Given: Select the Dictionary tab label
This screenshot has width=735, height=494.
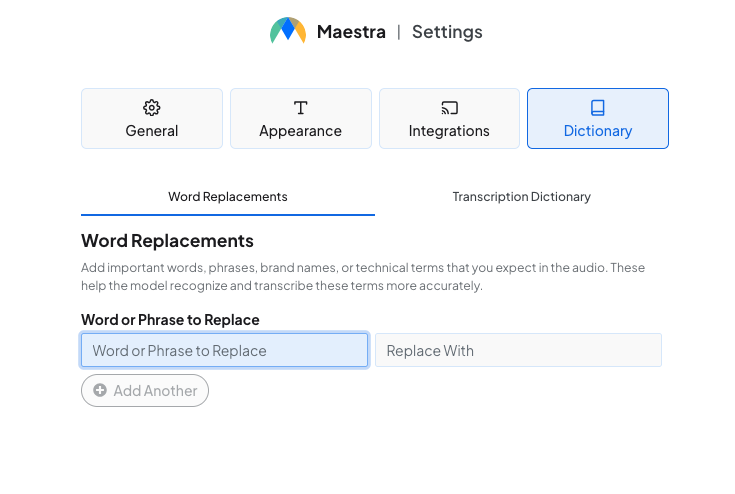Looking at the screenshot, I should click(x=598, y=131).
